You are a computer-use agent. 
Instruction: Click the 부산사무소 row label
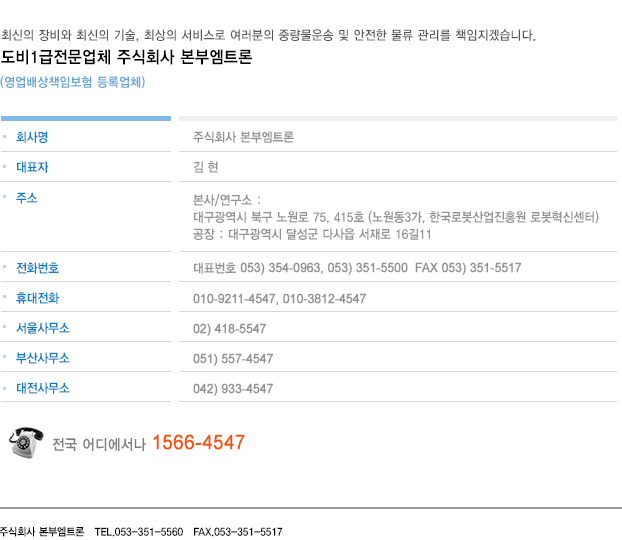42,358
